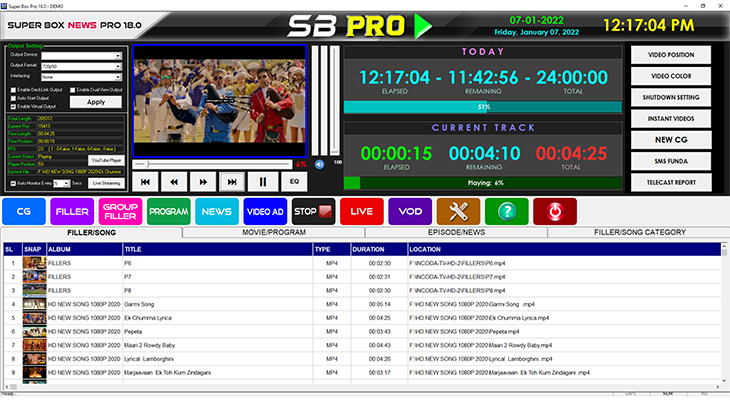Toggle Auto Monitor Every checkbox
Viewport: 730px width, 400px height.
[x=14, y=183]
